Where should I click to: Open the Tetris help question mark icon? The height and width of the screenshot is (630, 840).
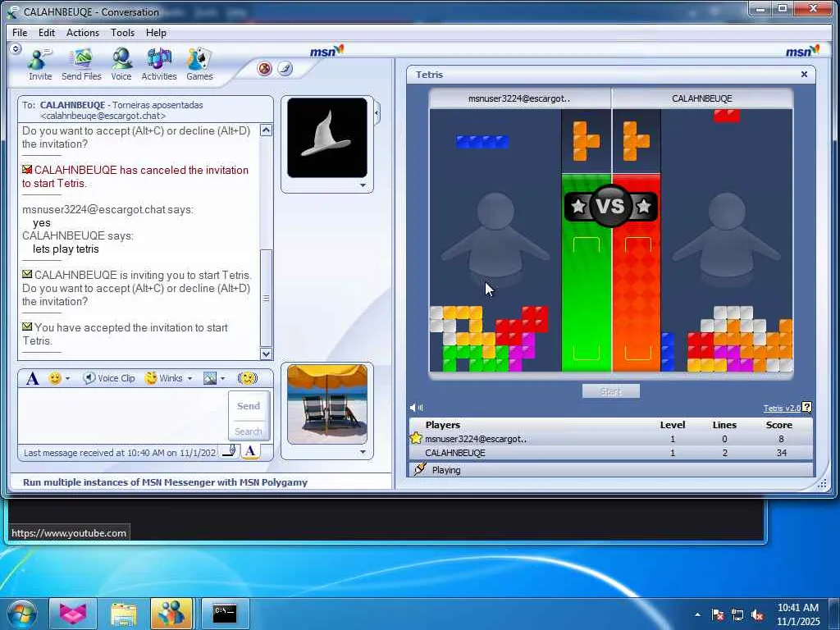click(x=807, y=408)
